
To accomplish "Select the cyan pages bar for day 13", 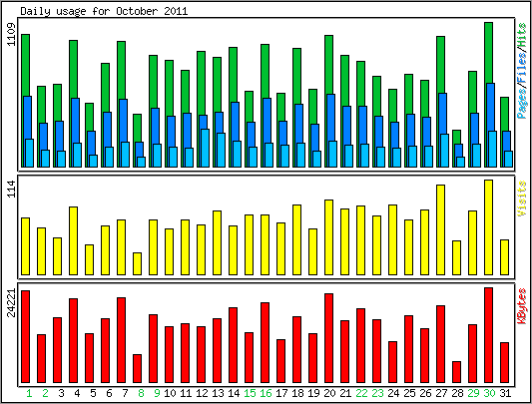I will click(222, 150).
